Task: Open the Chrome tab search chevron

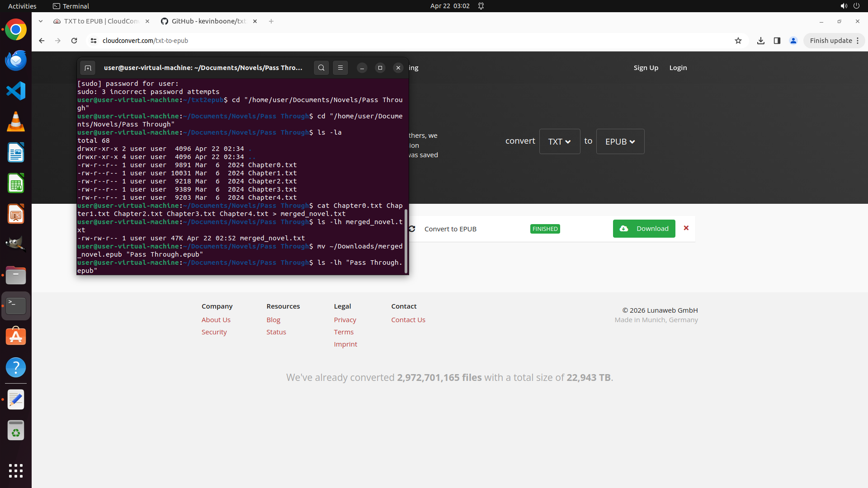Action: pos(41,21)
